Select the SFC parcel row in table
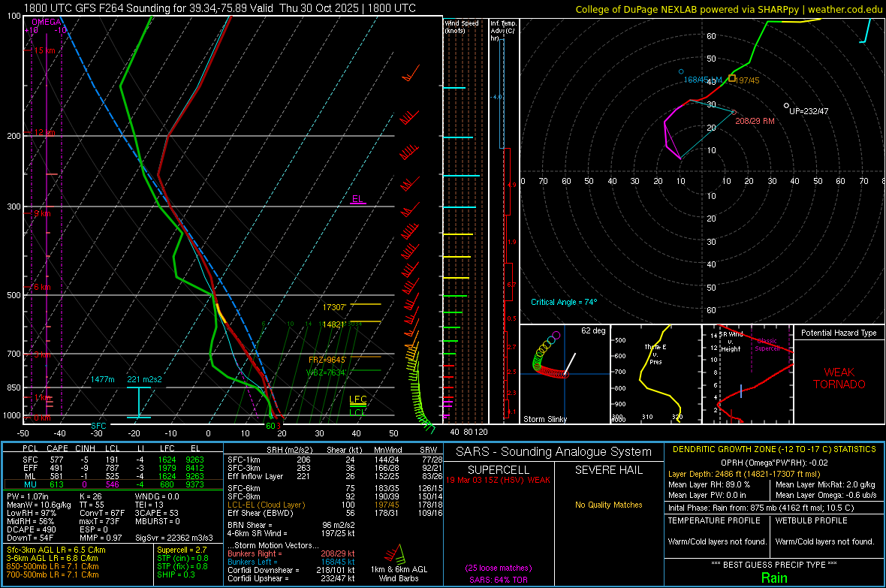Screen dimensions: 886x588 113,460
